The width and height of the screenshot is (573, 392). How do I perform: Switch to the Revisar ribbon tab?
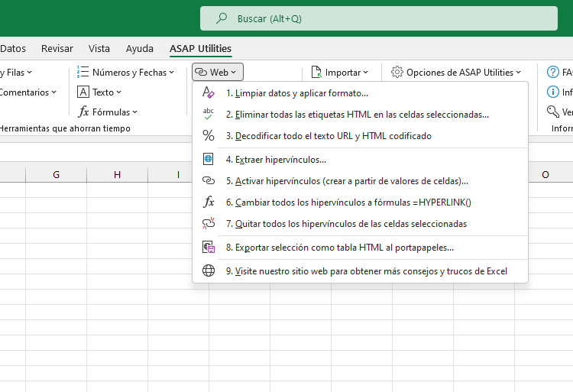coord(57,48)
